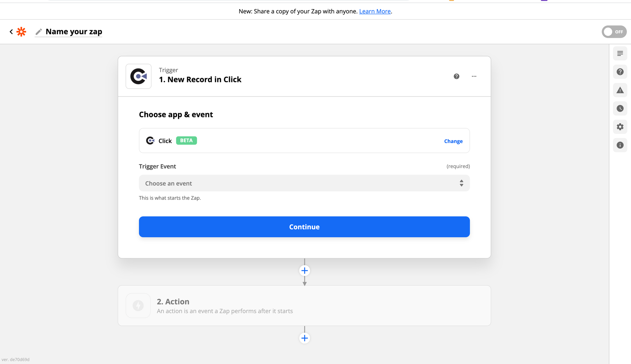The width and height of the screenshot is (631, 364).
Task: Add a step between trigger and action
Action: click(x=304, y=270)
